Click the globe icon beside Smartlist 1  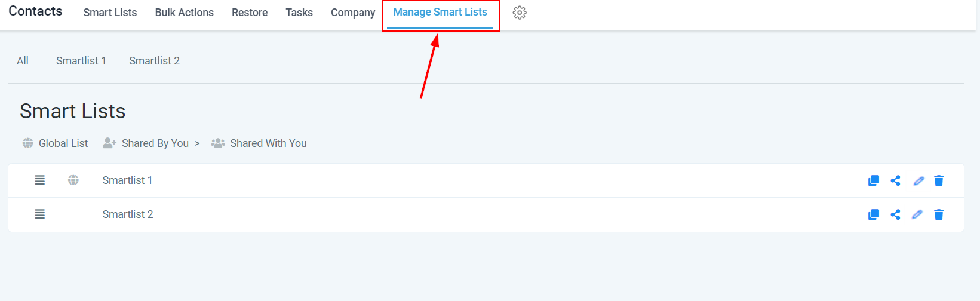(73, 180)
